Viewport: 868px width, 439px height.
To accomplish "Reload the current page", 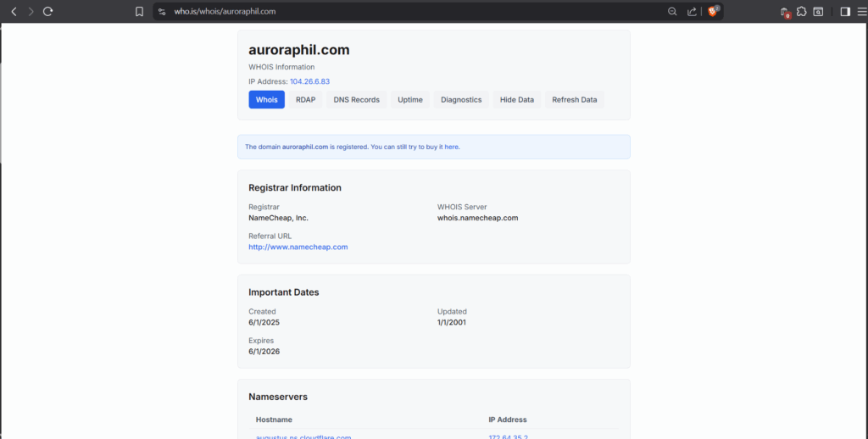I will point(48,11).
